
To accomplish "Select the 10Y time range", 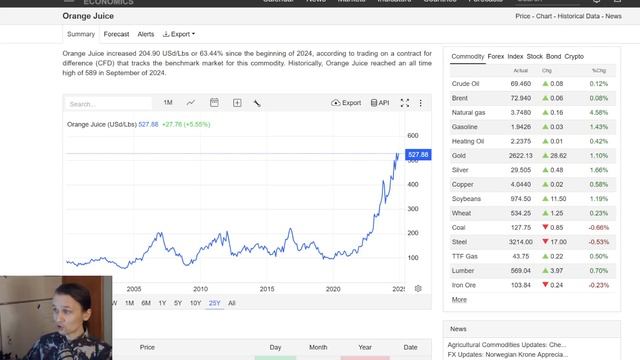I will [x=196, y=303].
